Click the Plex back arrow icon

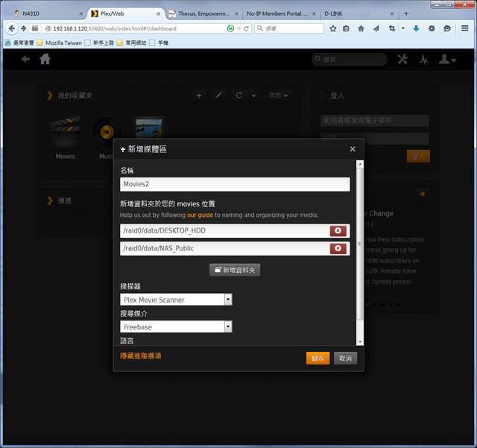coord(25,59)
